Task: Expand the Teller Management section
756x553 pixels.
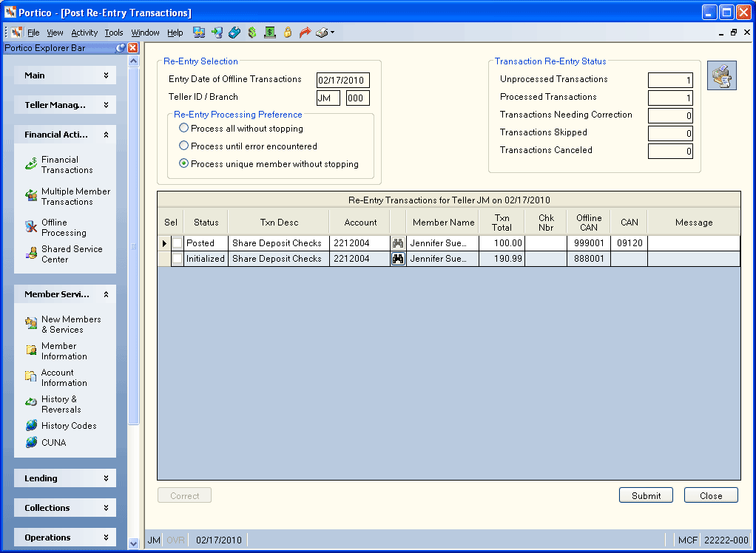Action: [x=65, y=105]
